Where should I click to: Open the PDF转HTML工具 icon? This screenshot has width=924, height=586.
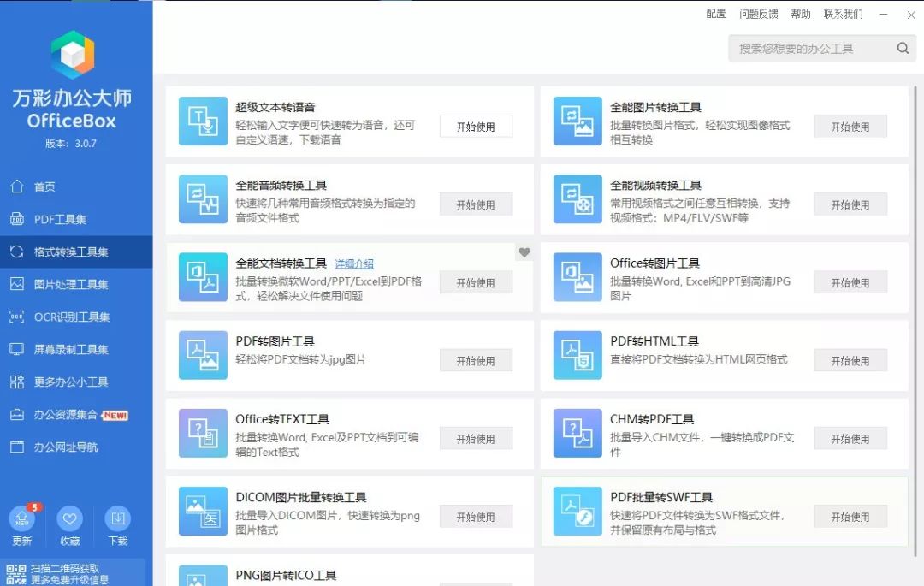click(x=577, y=355)
